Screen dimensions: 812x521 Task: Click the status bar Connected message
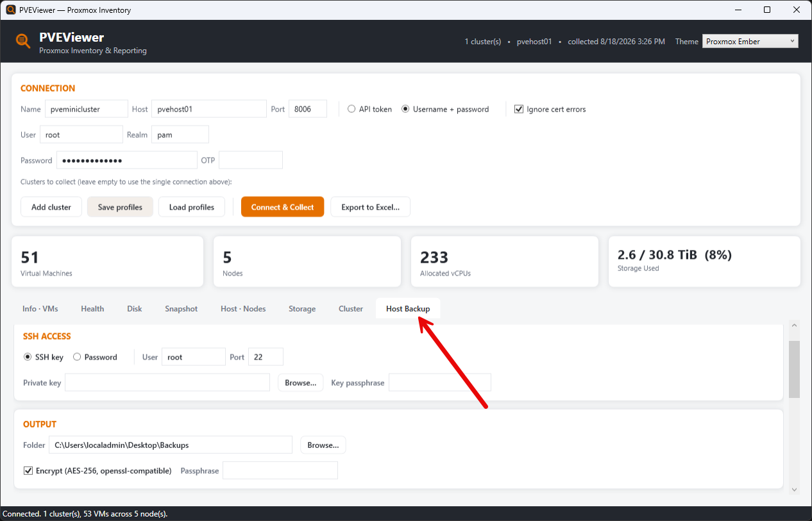point(85,514)
